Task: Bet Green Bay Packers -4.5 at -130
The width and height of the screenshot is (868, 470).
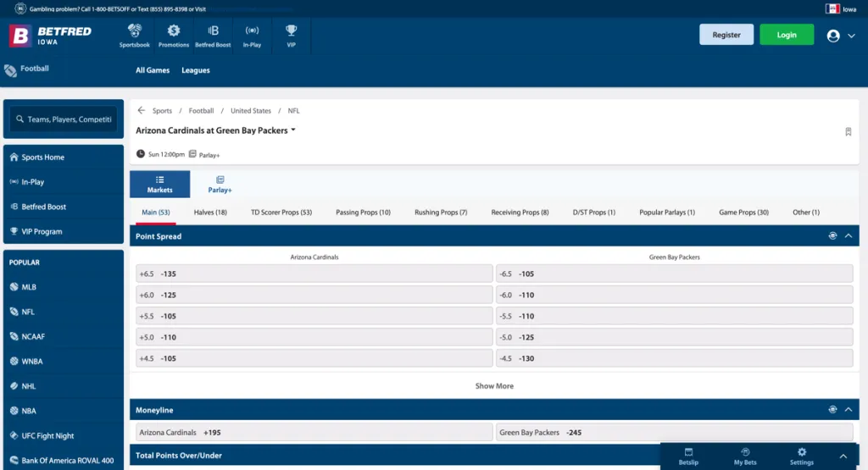Action: pyautogui.click(x=674, y=358)
